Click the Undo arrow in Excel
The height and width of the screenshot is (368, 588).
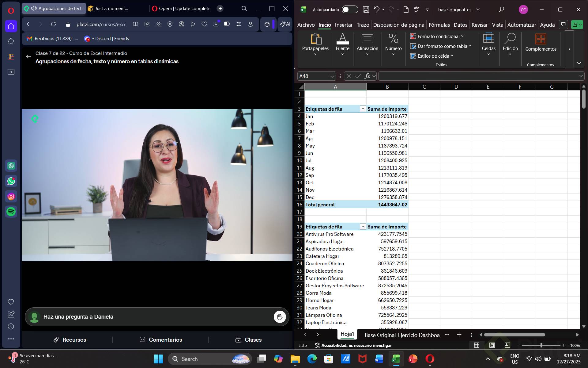click(x=376, y=10)
